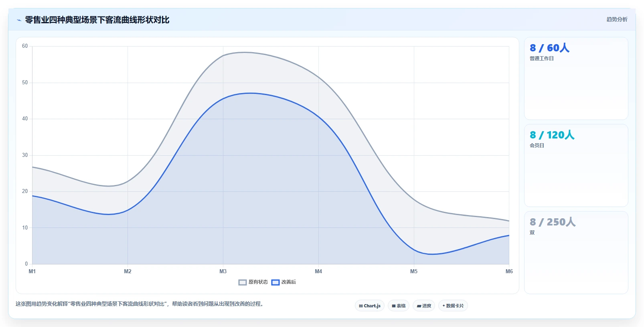This screenshot has width=644, height=327.
Task: Click the 普通工作日 card caption
Action: click(x=541, y=59)
